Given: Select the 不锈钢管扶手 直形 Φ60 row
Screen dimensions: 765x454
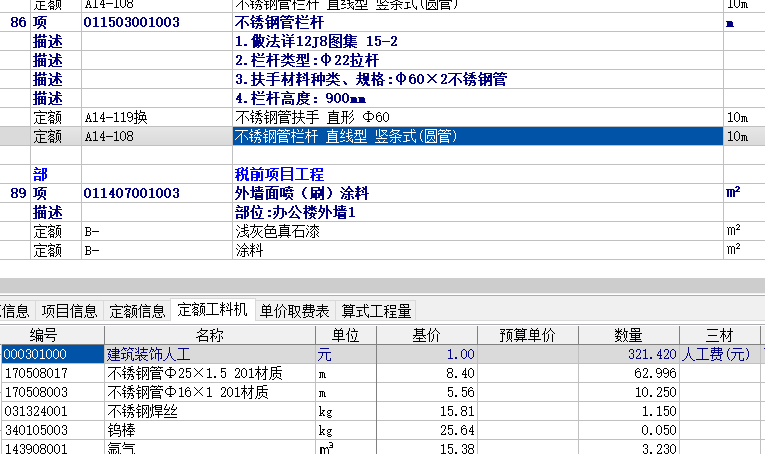Looking at the screenshot, I should pos(312,118).
